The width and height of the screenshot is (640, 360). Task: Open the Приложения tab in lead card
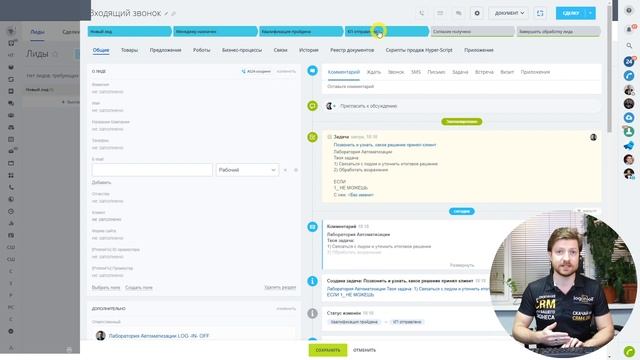coord(479,50)
